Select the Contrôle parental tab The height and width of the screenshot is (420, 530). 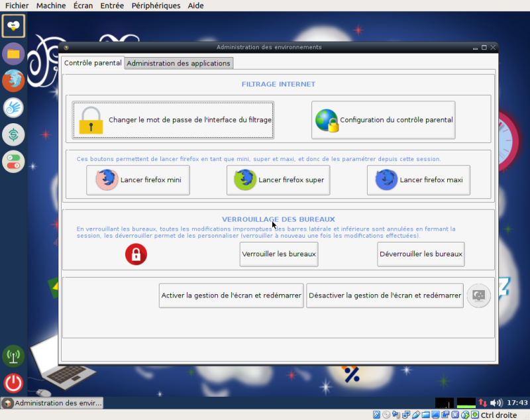coord(93,63)
